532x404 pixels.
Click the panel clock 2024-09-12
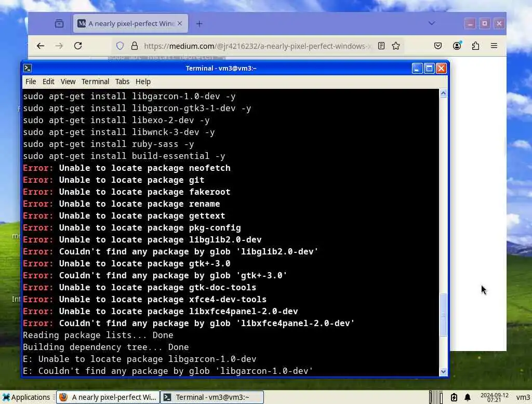pos(495,397)
